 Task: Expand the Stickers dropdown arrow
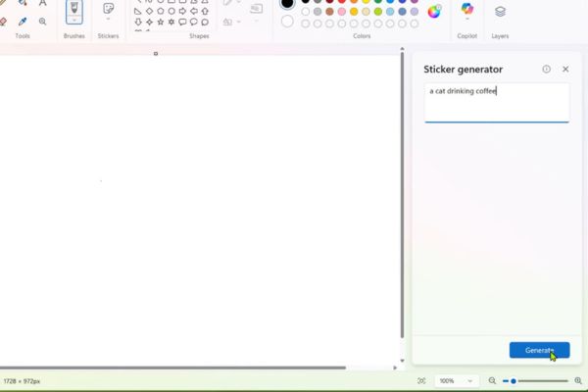tap(108, 20)
